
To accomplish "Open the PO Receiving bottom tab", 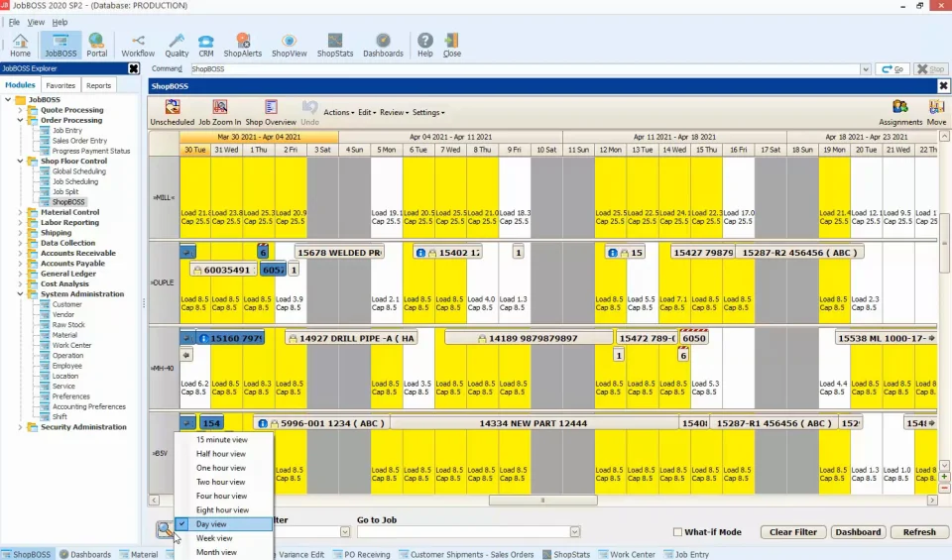I will [361, 554].
